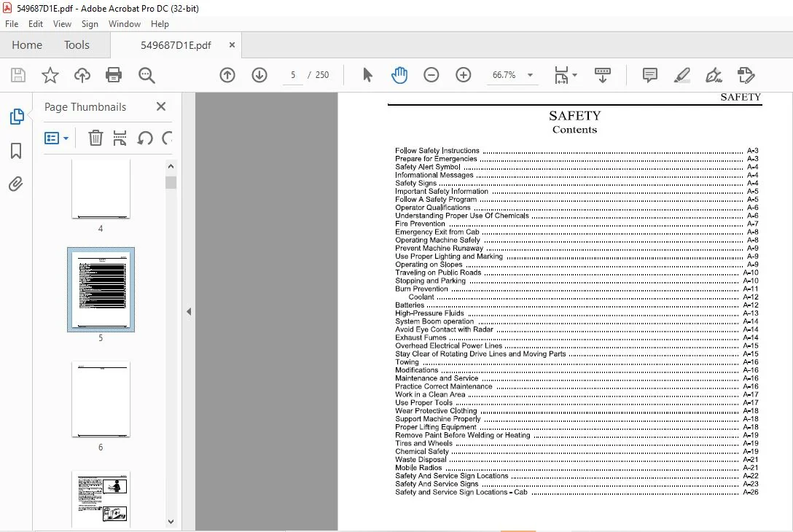Viewport: 793px width, 532px height.
Task: Go to previous page arrow
Action: point(227,75)
